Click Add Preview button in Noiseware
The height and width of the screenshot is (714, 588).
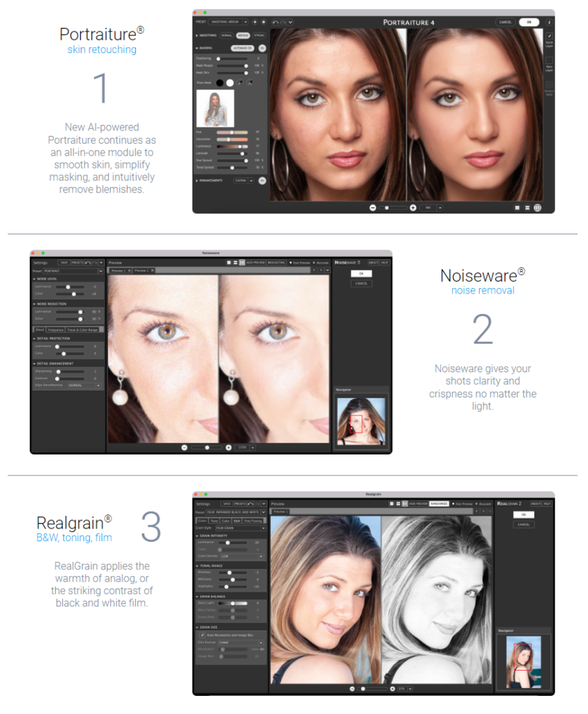click(x=255, y=263)
